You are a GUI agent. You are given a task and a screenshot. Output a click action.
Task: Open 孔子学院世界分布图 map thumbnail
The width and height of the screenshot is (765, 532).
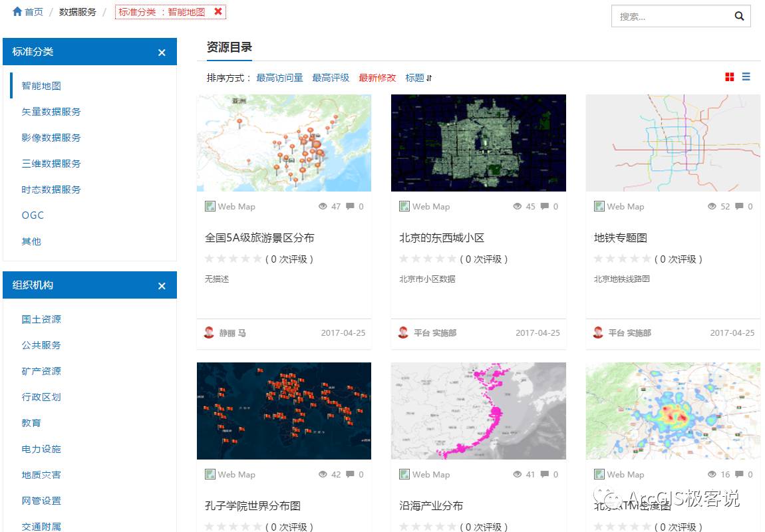coord(284,410)
